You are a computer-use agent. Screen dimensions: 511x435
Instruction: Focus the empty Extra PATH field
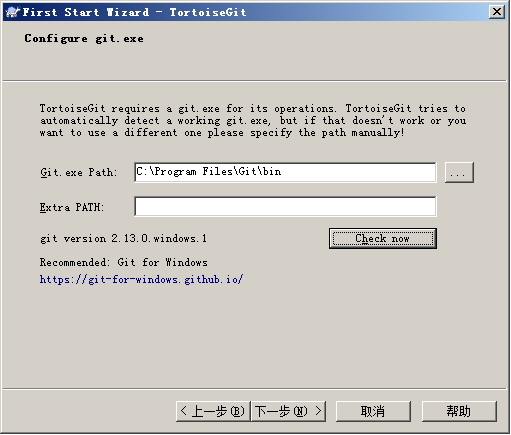click(x=285, y=207)
